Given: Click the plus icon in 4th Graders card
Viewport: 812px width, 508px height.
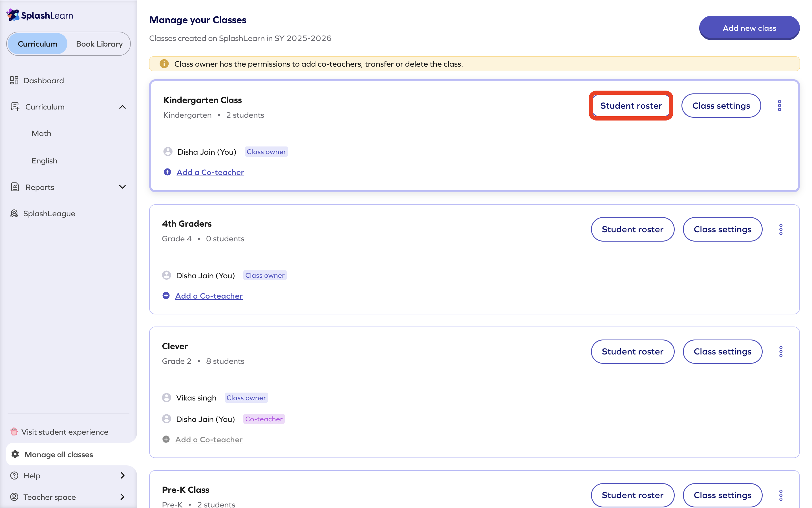Looking at the screenshot, I should pyautogui.click(x=166, y=296).
